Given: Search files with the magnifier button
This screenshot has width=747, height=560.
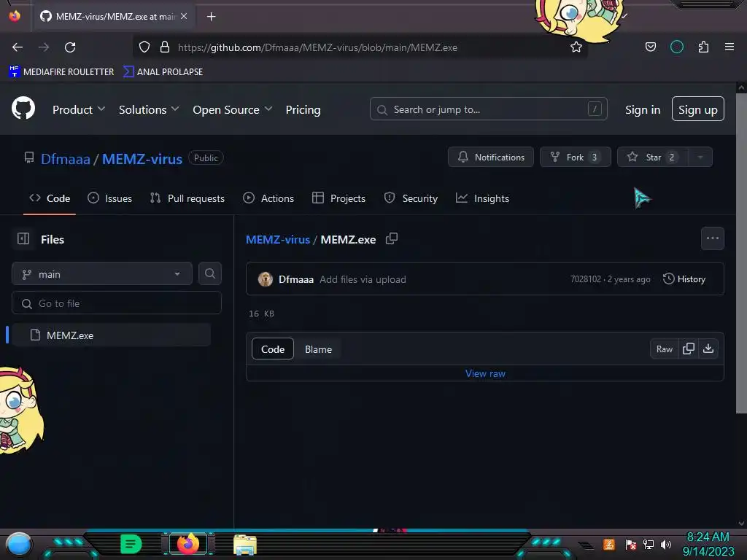Looking at the screenshot, I should 209,273.
